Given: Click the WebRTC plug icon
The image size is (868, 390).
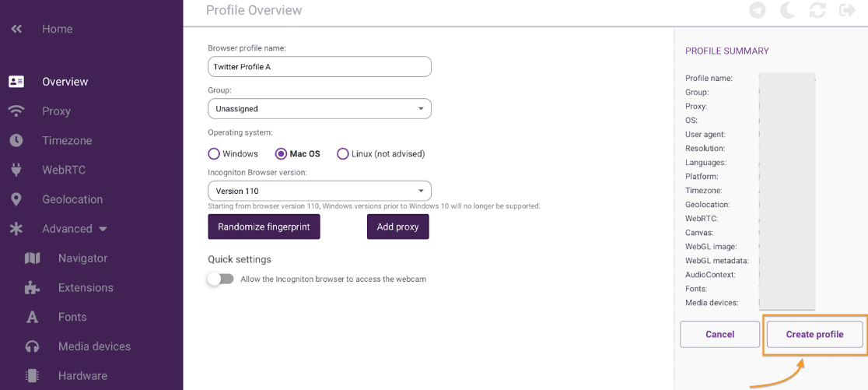Looking at the screenshot, I should (16, 170).
